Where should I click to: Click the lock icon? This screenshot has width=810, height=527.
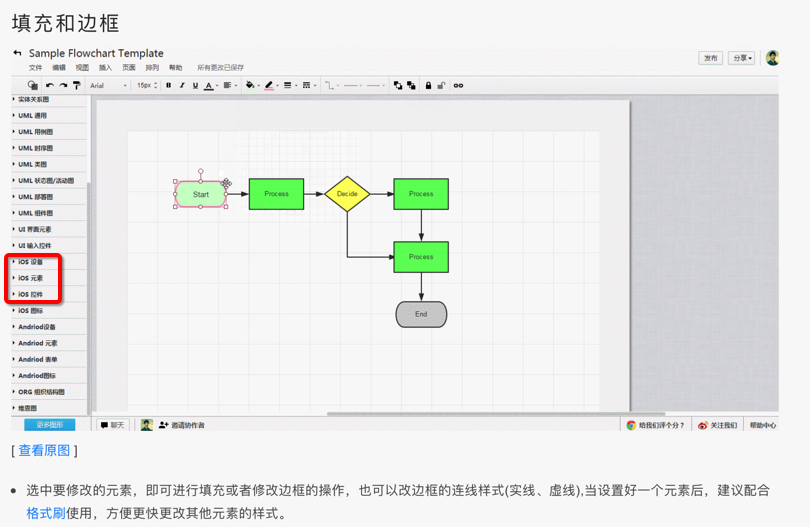[x=428, y=85]
